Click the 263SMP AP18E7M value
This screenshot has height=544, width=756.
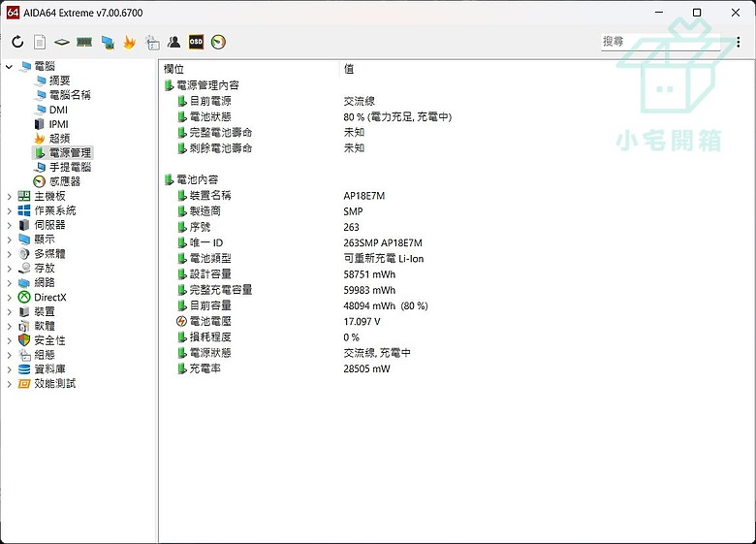pyautogui.click(x=383, y=243)
